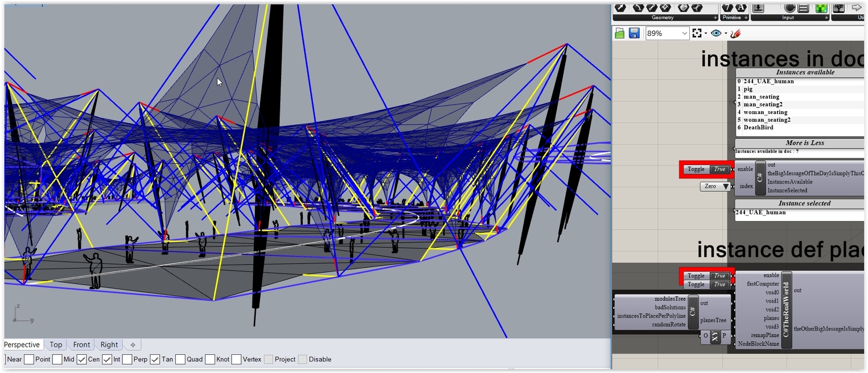Image resolution: width=868 pixels, height=373 pixels.
Task: Open a Grasshopper file with the green folder icon
Action: coord(620,33)
